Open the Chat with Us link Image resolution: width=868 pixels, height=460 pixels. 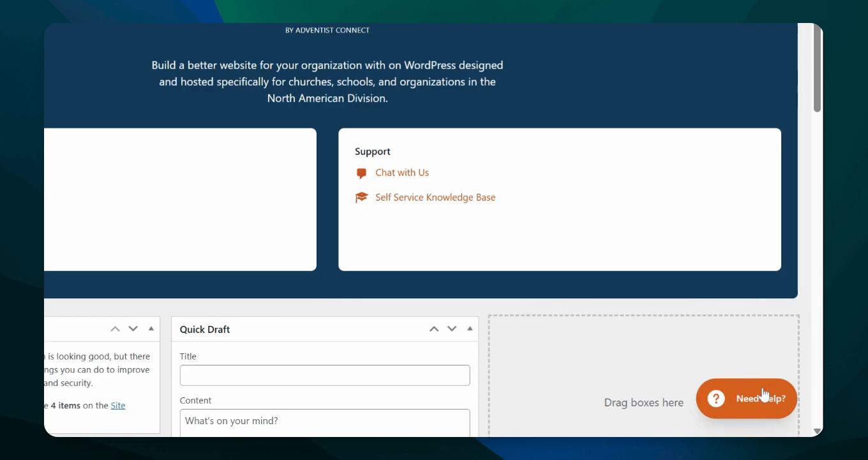coord(402,172)
